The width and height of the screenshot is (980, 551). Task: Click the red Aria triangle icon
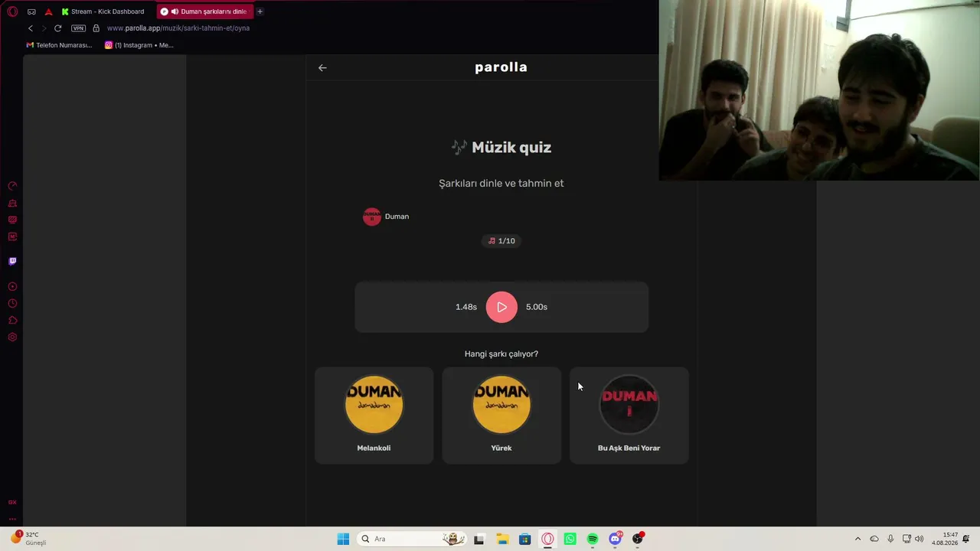pyautogui.click(x=49, y=11)
